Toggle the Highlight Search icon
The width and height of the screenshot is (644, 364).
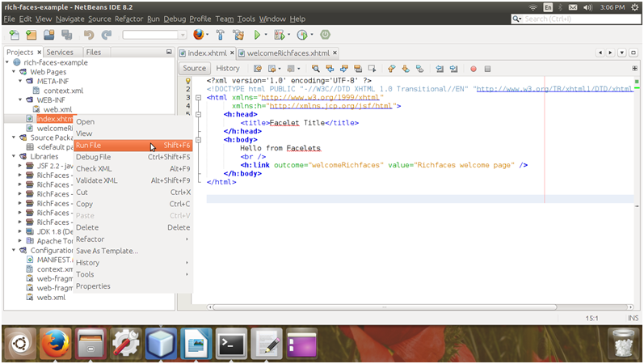coord(358,69)
